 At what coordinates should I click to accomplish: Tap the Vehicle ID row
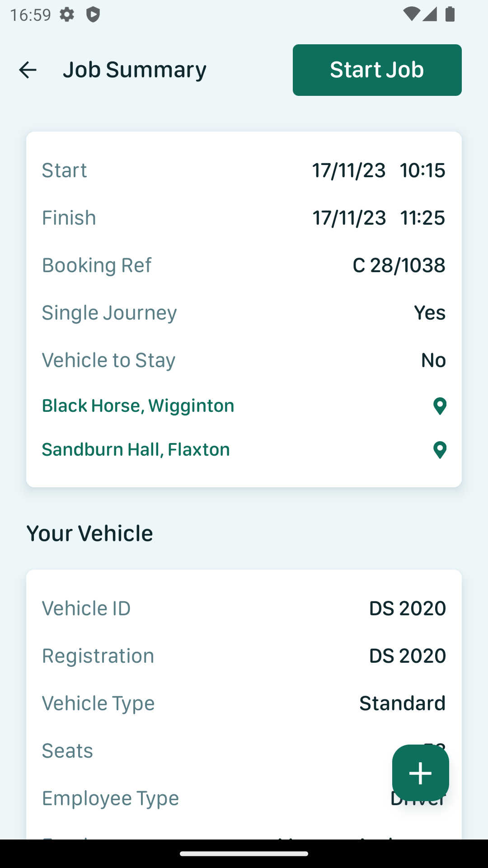pos(244,608)
